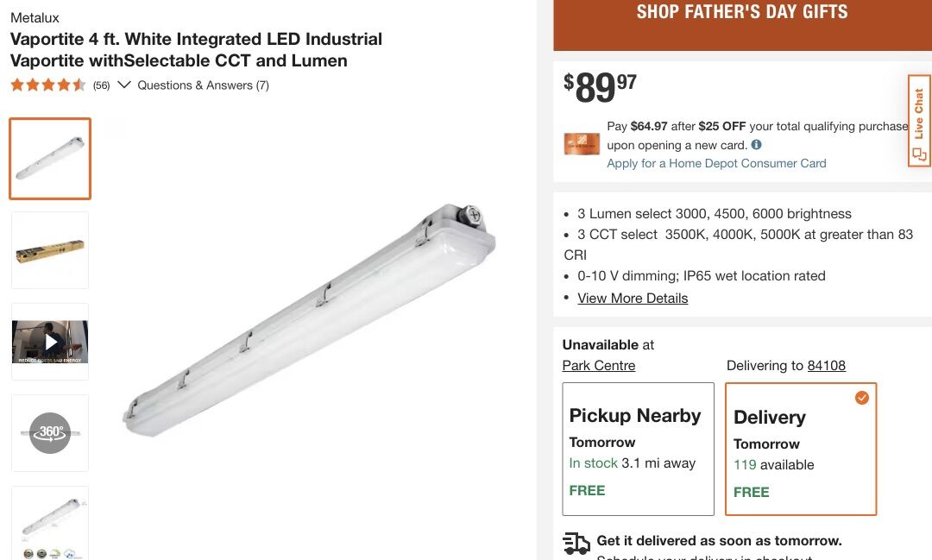Change delivery ZIP code 84108
The height and width of the screenshot is (560, 932).
coord(826,365)
